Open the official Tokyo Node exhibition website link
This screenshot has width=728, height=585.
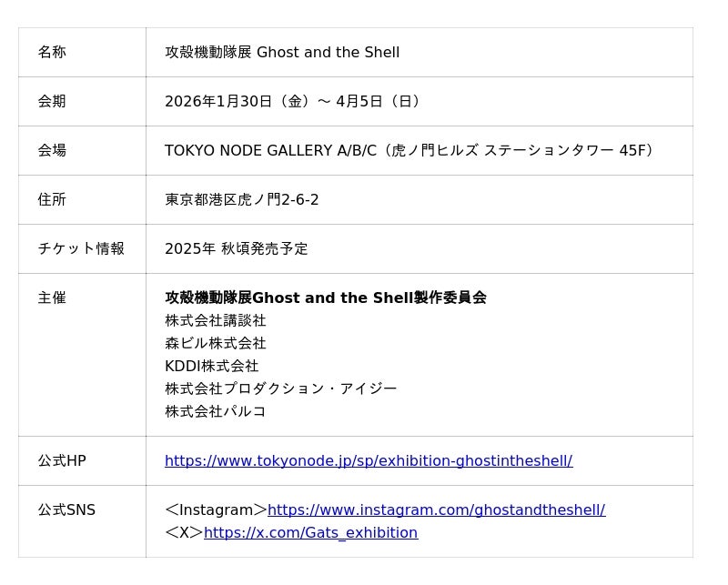368,460
